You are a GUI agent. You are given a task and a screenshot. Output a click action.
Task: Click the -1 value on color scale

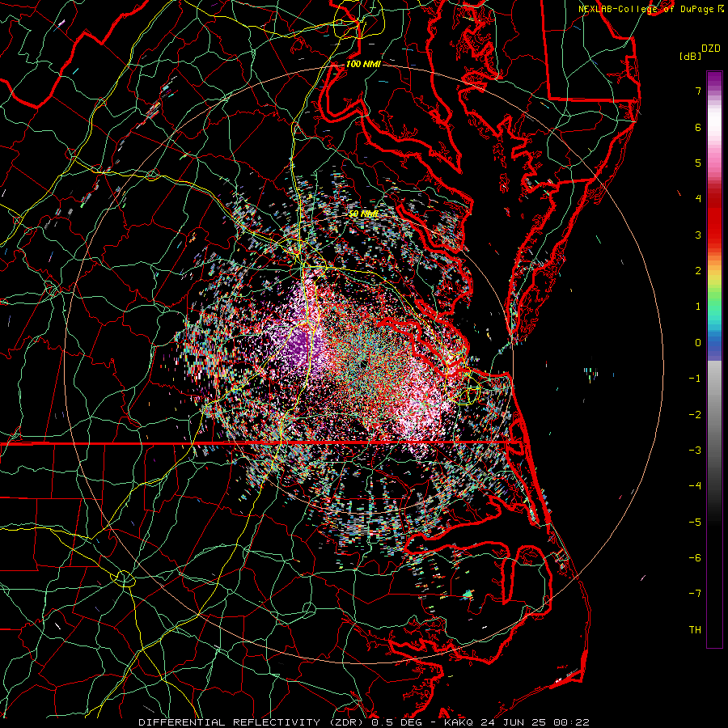[695, 379]
